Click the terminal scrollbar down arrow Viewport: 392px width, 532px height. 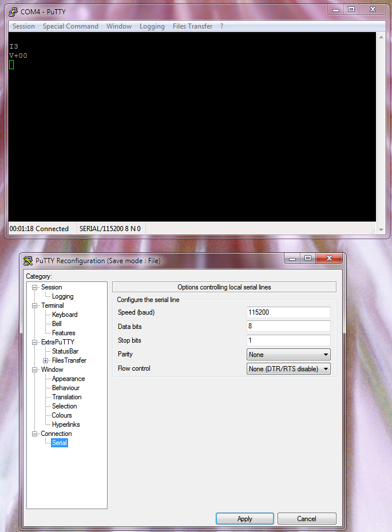point(381,230)
